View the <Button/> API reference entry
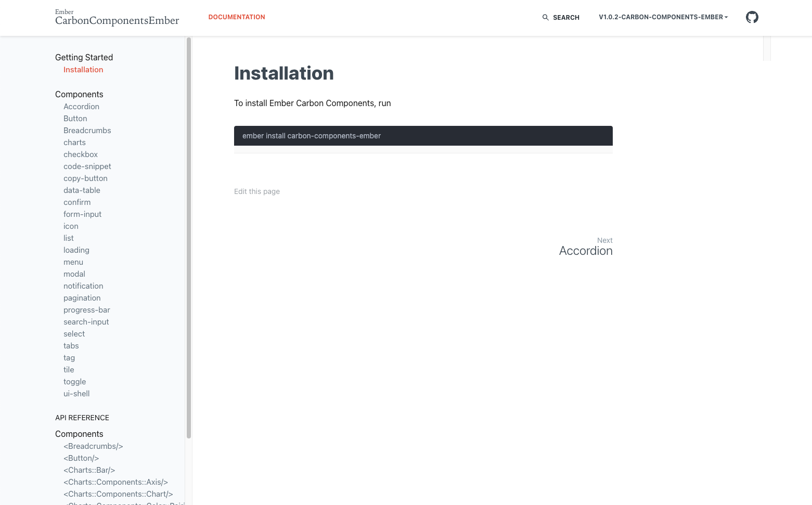 (81, 458)
